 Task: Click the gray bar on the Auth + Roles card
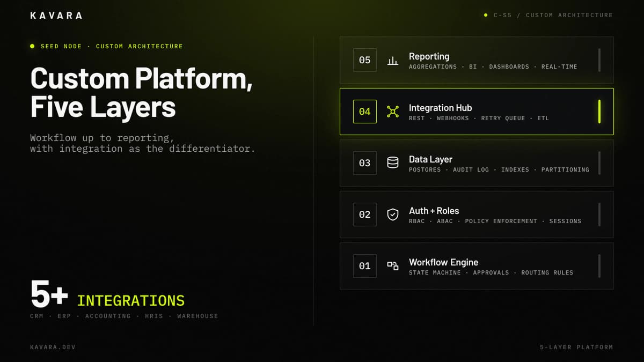599,215
